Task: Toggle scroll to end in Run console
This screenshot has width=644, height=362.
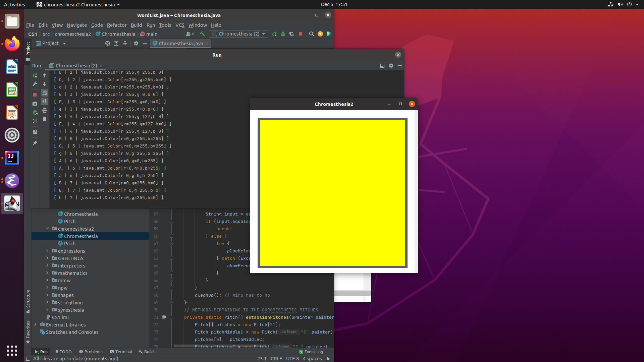Action: [x=45, y=102]
